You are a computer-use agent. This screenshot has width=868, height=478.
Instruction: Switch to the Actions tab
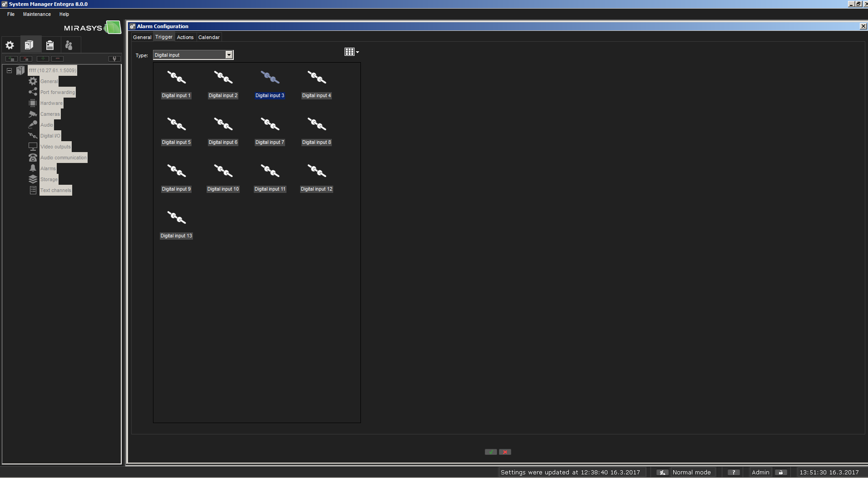[185, 37]
